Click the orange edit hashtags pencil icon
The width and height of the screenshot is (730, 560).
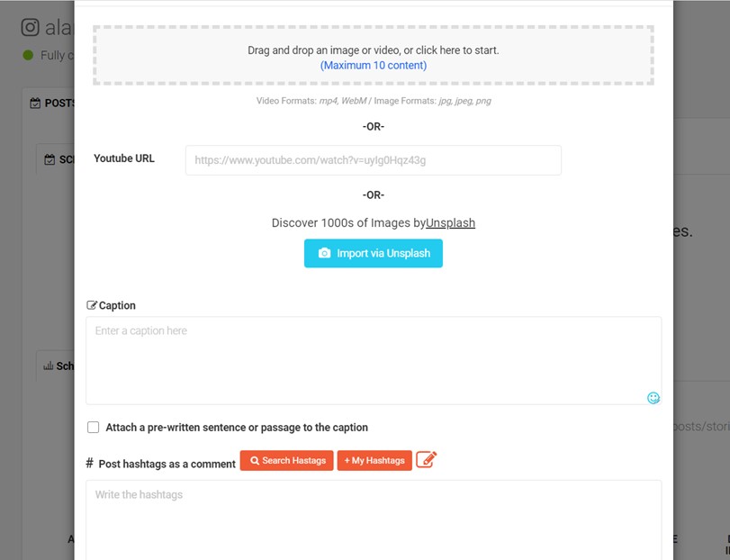pyautogui.click(x=426, y=459)
